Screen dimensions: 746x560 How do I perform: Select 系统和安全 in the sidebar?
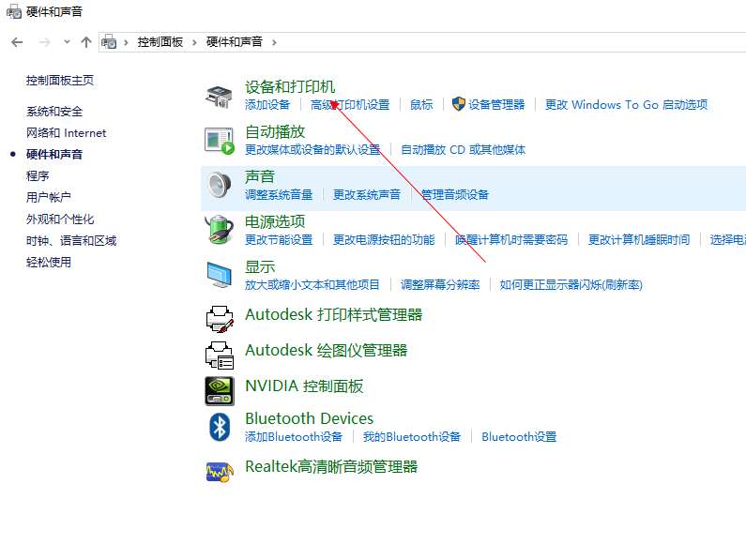[54, 112]
